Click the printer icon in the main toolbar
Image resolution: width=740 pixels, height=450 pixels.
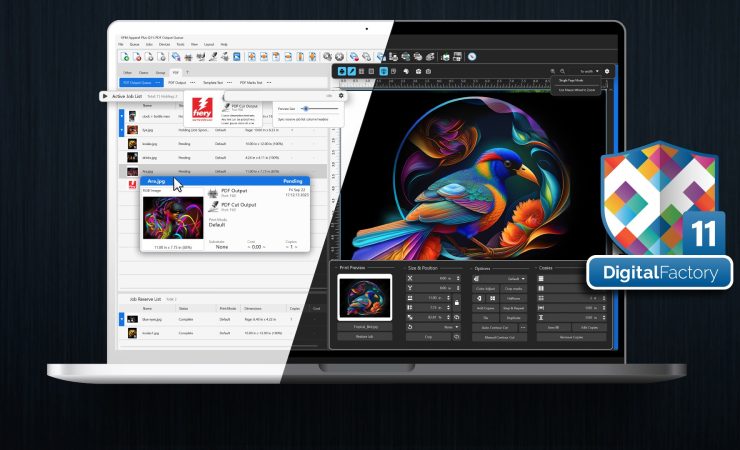click(x=188, y=57)
